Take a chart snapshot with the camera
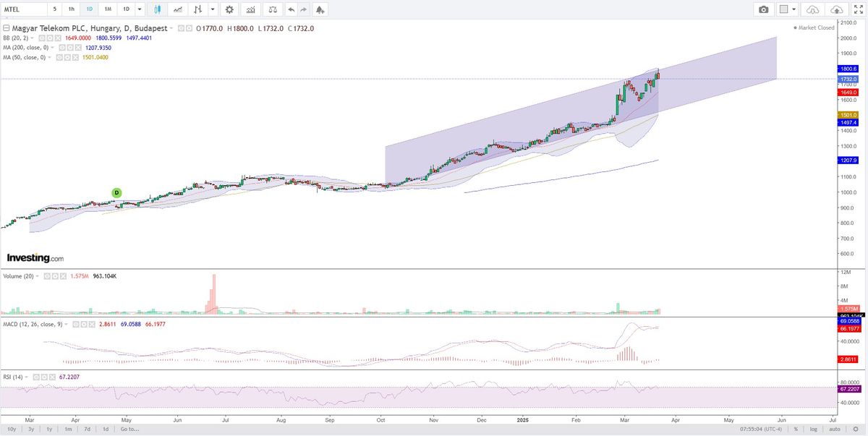Screen dimensions: 868x436 click(764, 9)
